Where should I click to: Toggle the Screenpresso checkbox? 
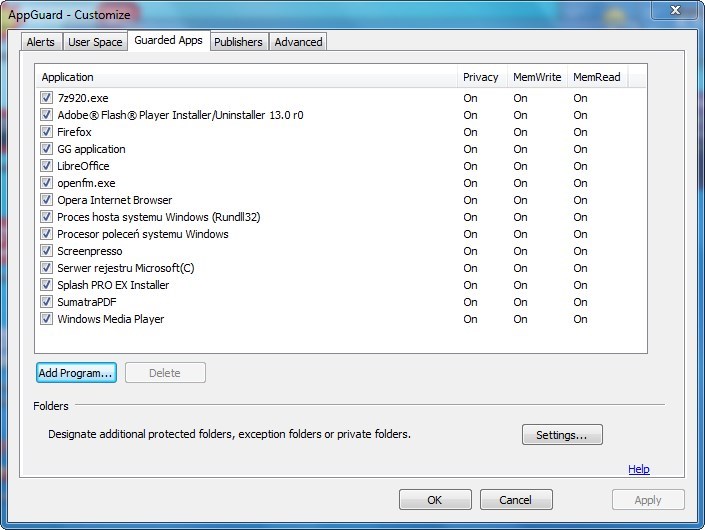pos(46,250)
